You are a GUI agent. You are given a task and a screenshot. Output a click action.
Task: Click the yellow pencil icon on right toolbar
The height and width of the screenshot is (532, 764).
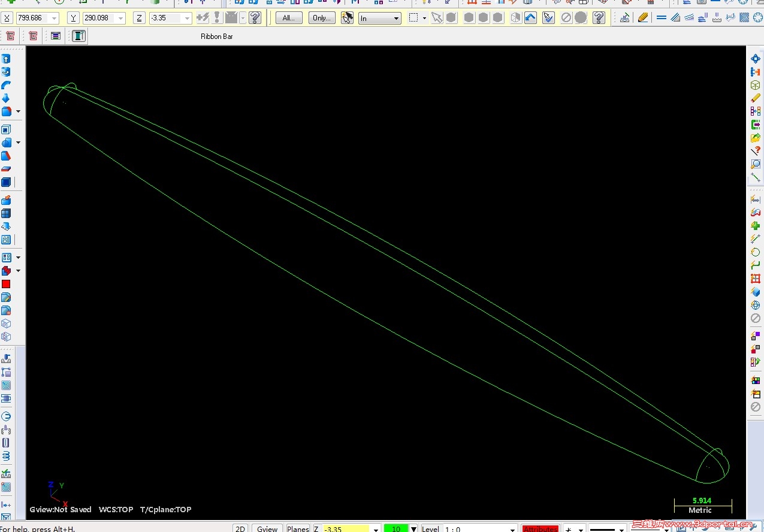coord(756,98)
